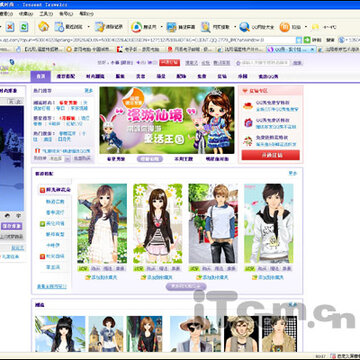Click the green go arrow beside address bar
Image resolution: width=360 pixels, height=360 pixels.
[x=307, y=40]
